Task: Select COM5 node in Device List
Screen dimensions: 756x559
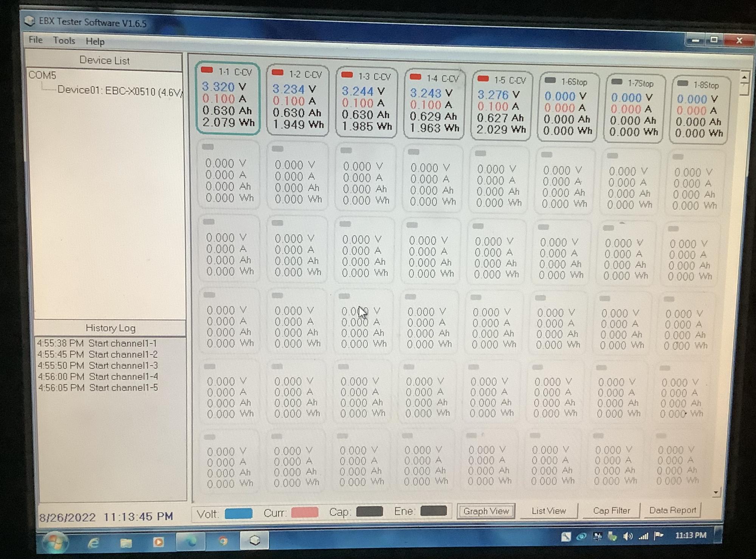Action: pyautogui.click(x=42, y=75)
